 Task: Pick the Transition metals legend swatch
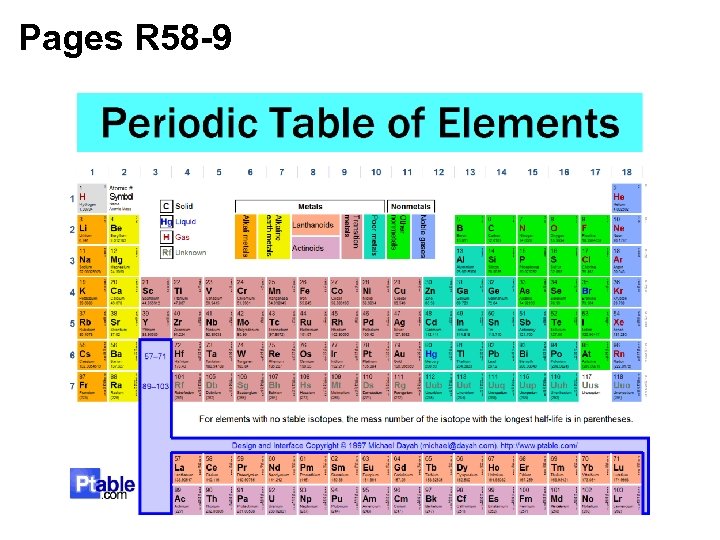coord(351,236)
